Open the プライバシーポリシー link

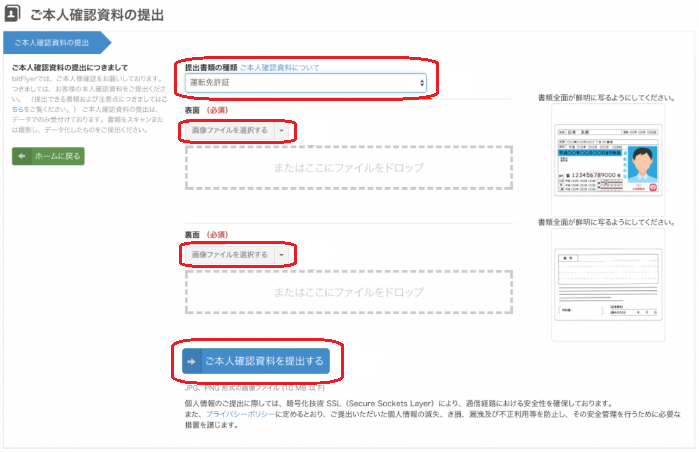pyautogui.click(x=240, y=414)
